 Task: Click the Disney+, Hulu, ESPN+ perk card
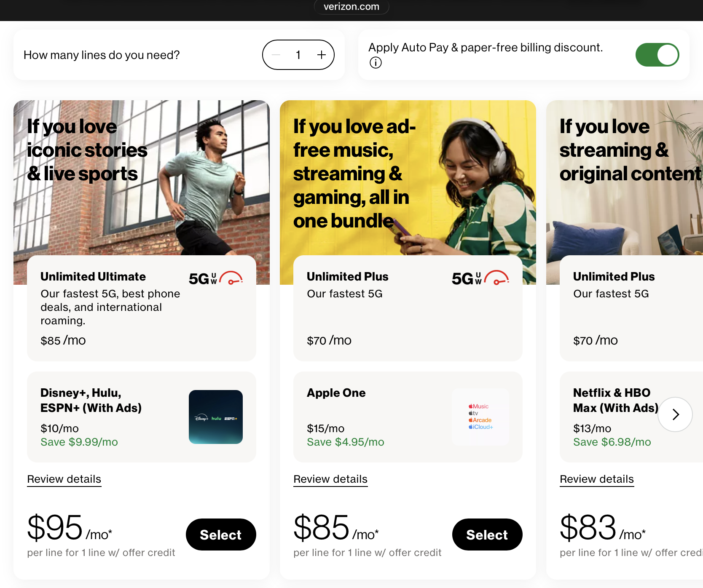tap(142, 417)
